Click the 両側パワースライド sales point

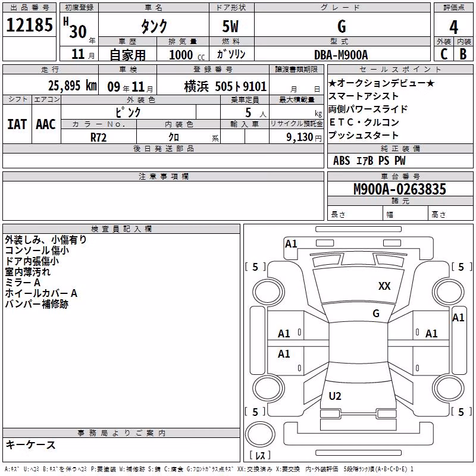pos(368,109)
